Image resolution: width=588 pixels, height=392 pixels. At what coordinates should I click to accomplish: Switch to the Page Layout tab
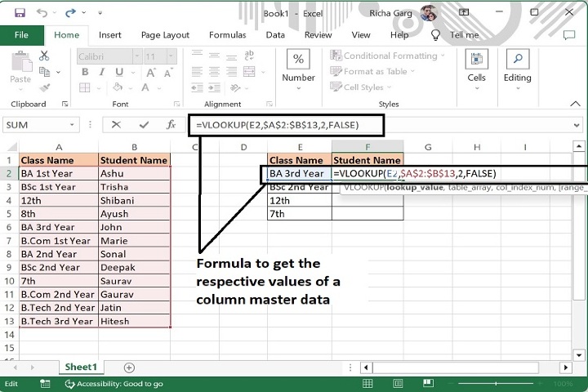165,35
